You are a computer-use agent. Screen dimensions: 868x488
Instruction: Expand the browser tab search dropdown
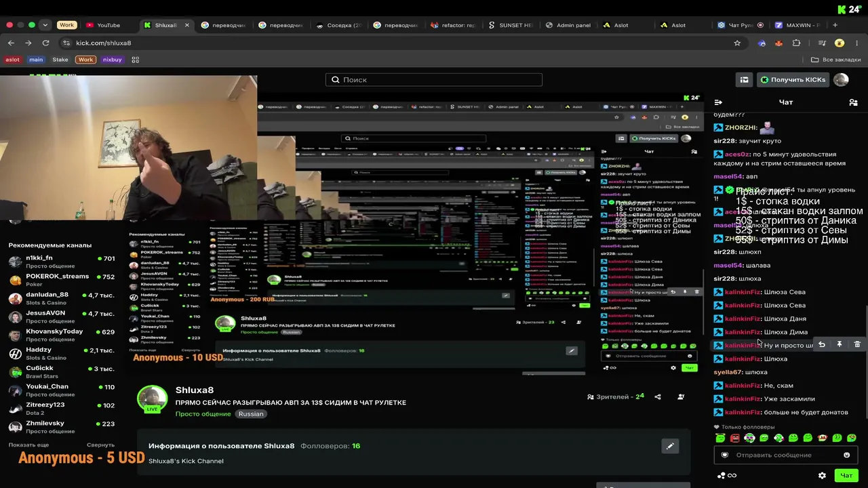tap(45, 25)
